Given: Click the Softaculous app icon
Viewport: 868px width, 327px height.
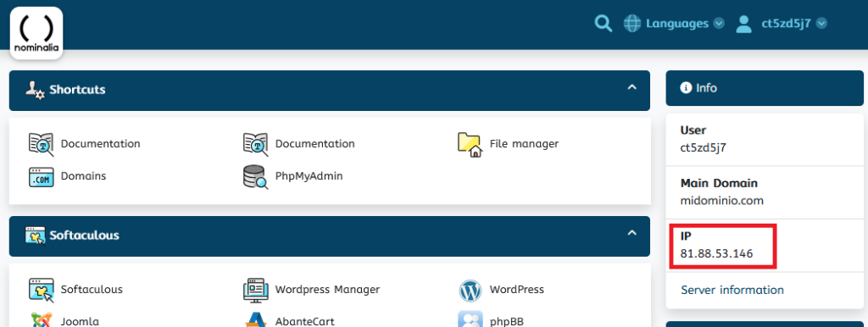Looking at the screenshot, I should [41, 290].
